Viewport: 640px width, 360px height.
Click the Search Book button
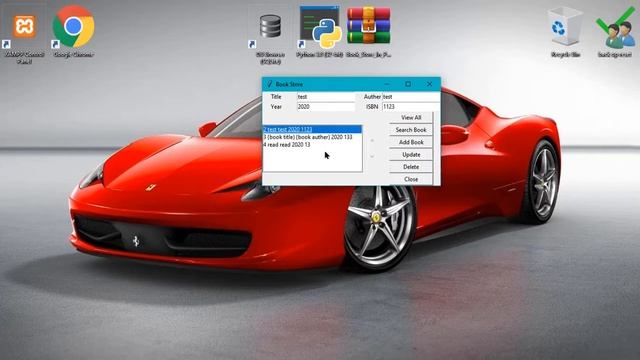coord(411,130)
